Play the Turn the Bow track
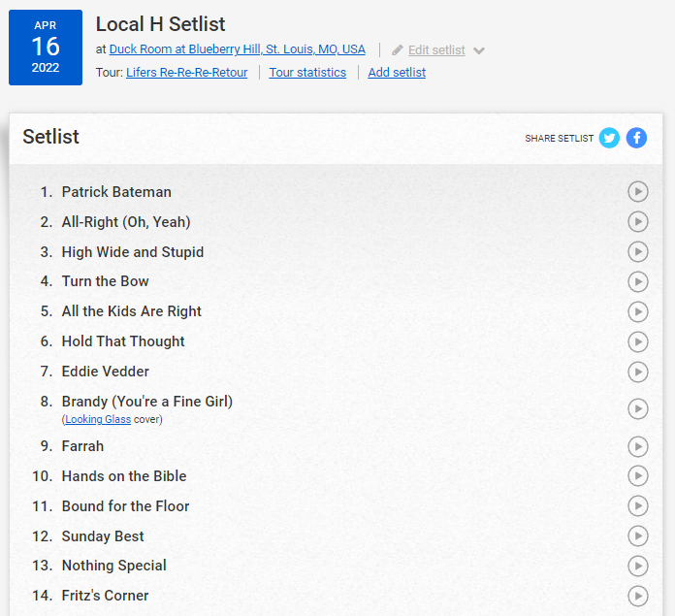The height and width of the screenshot is (616, 675). [637, 281]
